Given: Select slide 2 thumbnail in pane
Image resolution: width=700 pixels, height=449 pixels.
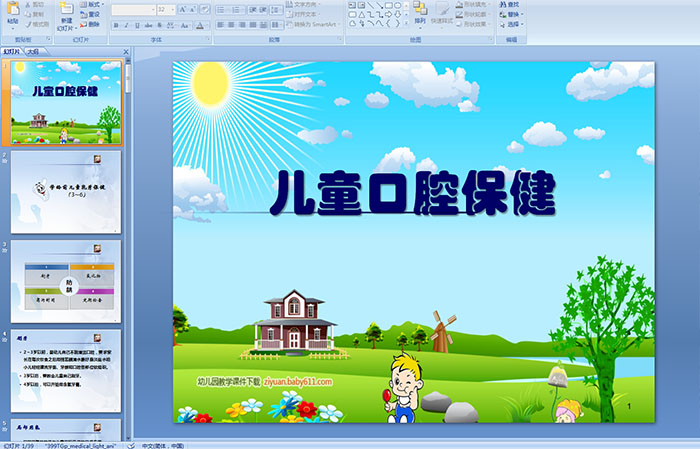Looking at the screenshot, I should click(x=66, y=192).
